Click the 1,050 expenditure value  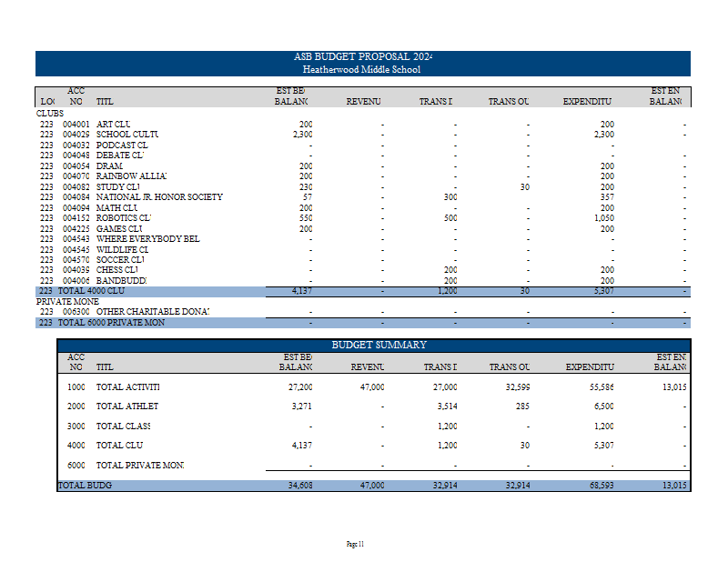pyautogui.click(x=604, y=217)
